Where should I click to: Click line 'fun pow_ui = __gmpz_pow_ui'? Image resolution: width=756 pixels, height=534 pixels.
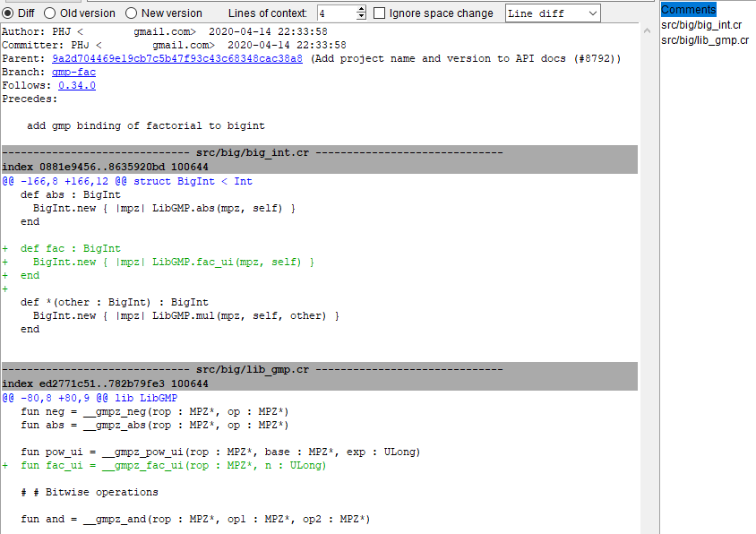pos(220,452)
